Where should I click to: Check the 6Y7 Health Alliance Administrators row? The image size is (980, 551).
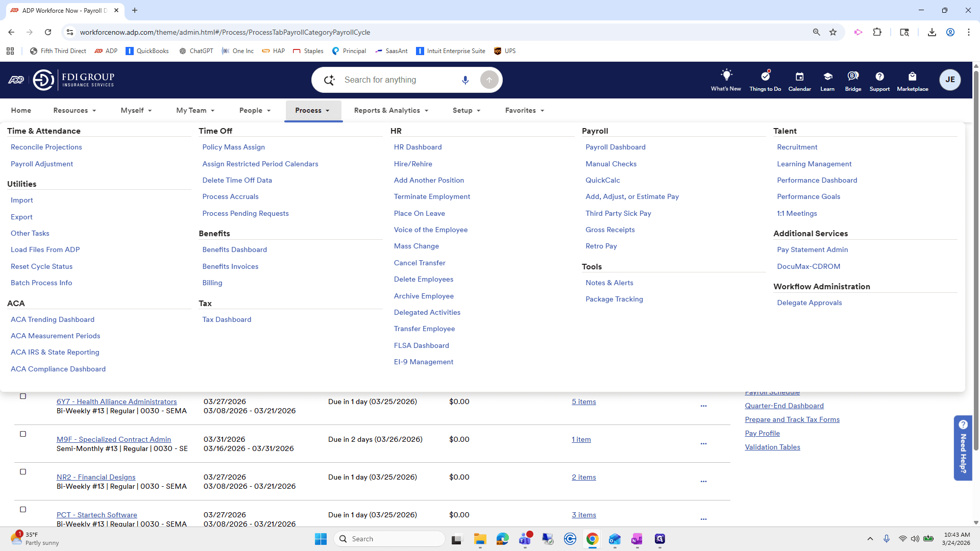23,396
